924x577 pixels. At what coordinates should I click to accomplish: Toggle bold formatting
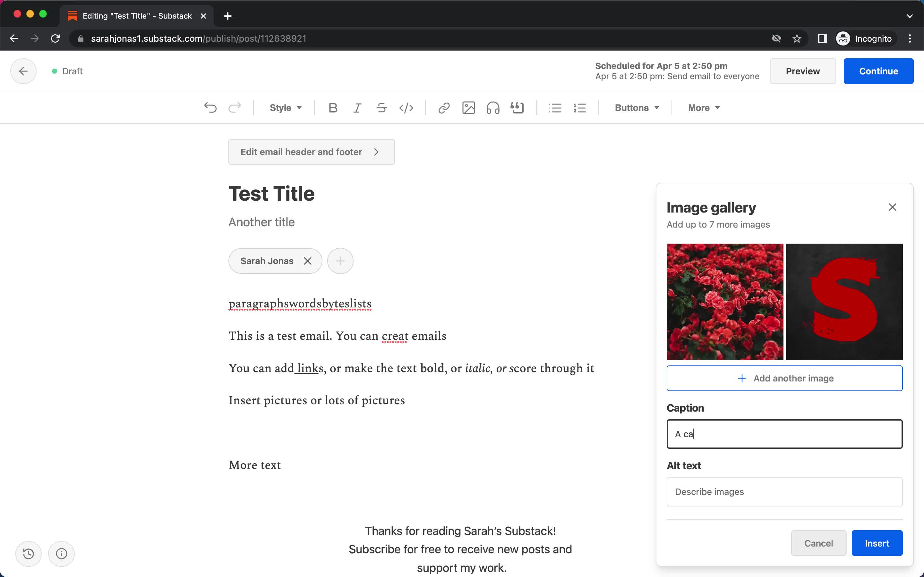(x=333, y=108)
